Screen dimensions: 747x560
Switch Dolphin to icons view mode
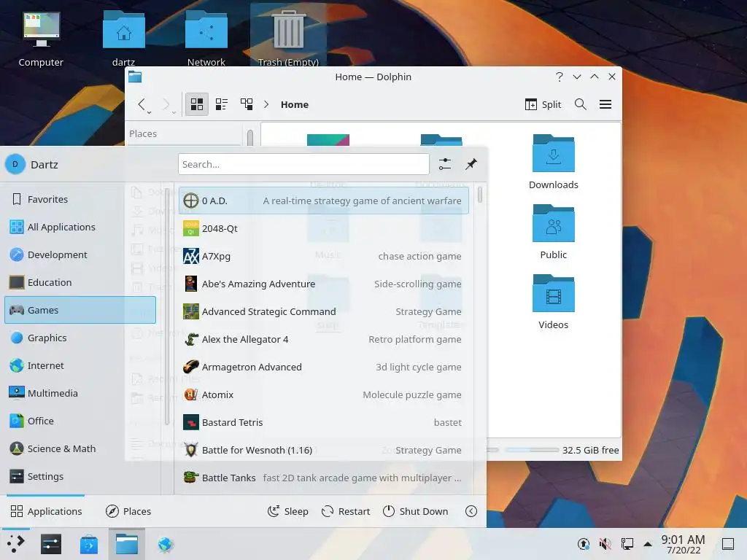[x=197, y=104]
